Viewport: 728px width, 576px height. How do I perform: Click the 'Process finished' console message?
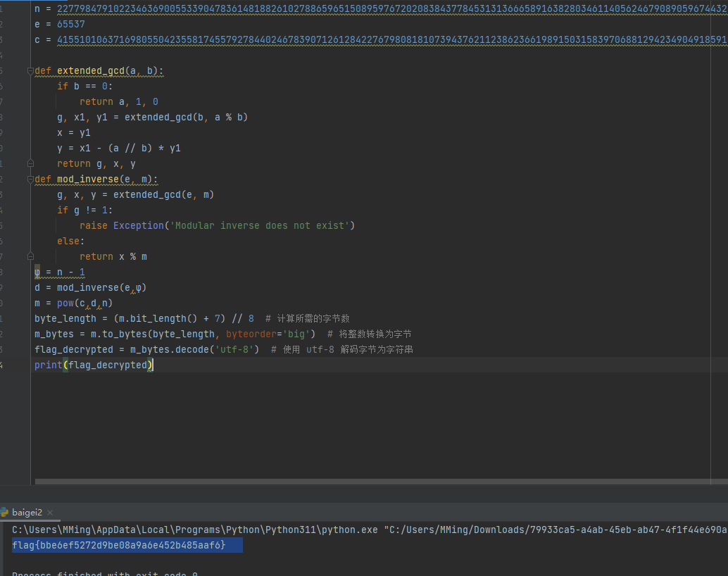[104, 574]
